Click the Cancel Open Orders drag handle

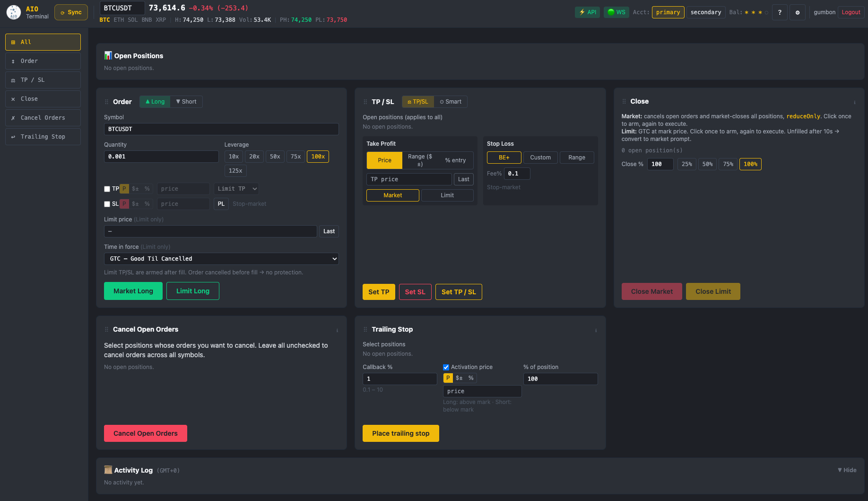[x=106, y=329]
